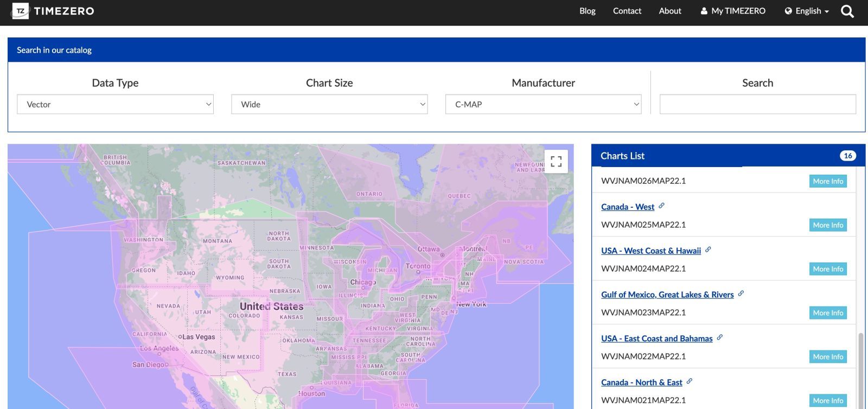Click More Info for WVJNAM026MAP22.1
Viewport: 868px width, 409px height.
[828, 181]
